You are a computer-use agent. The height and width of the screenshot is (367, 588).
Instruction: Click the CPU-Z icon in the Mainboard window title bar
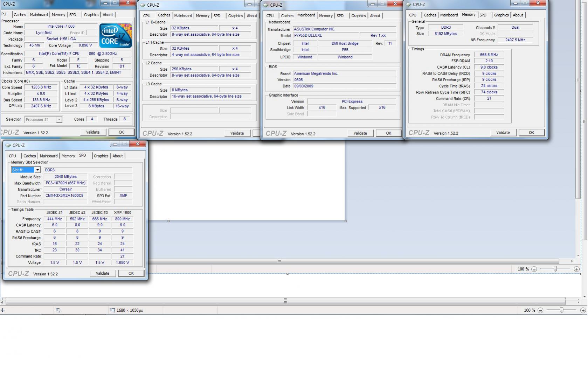point(265,5)
